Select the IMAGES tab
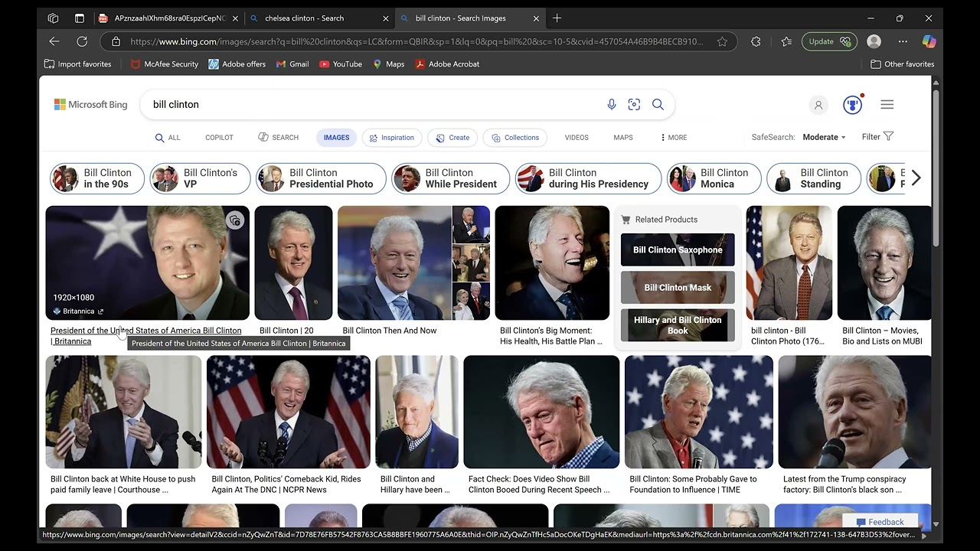 point(336,138)
